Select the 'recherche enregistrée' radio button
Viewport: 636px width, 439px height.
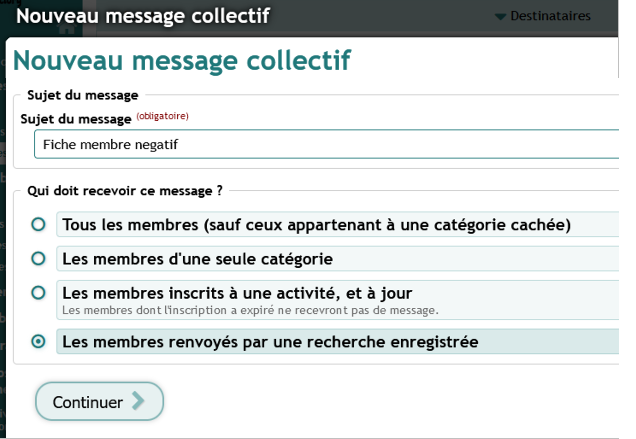click(38, 341)
